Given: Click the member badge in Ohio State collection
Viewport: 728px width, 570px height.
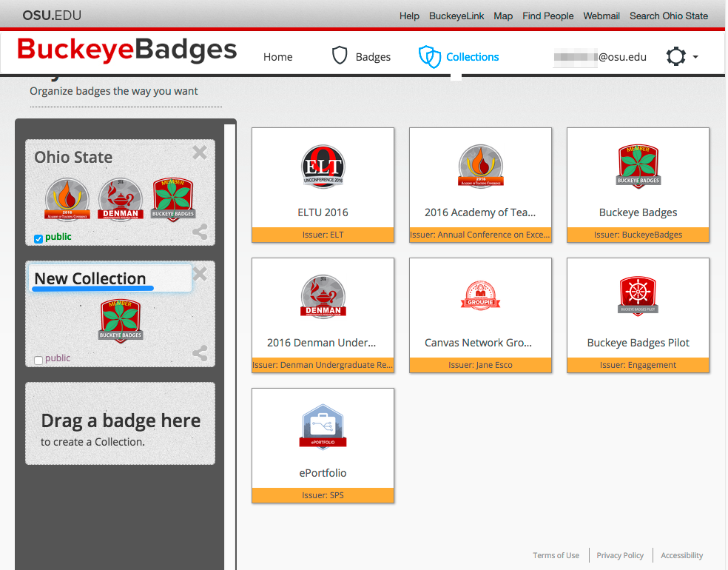Looking at the screenshot, I should tap(173, 199).
